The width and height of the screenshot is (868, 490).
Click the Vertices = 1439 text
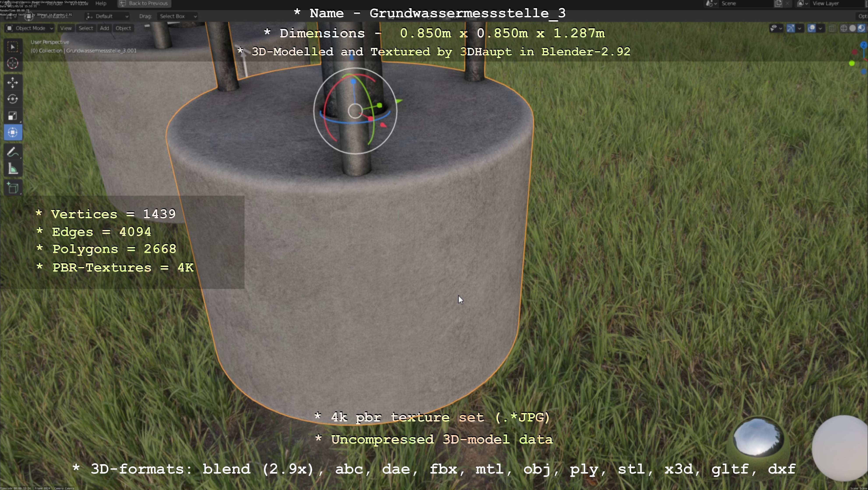[106, 214]
